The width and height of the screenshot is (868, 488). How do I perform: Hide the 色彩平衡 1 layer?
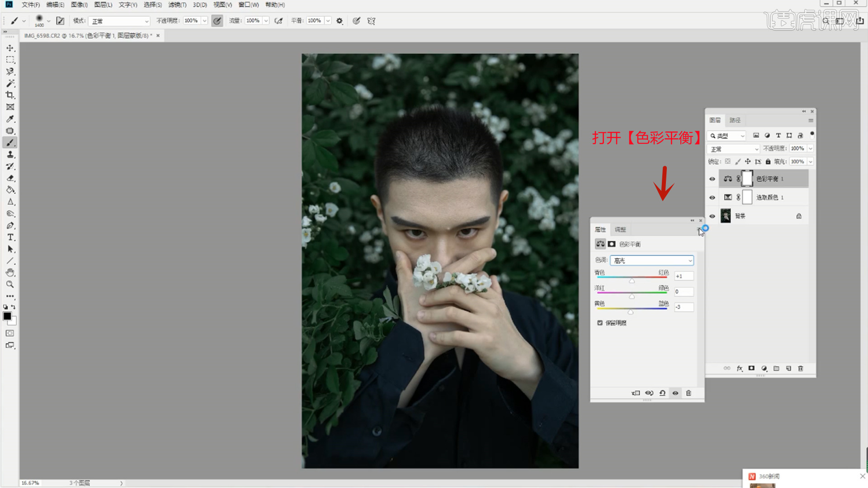click(x=712, y=179)
